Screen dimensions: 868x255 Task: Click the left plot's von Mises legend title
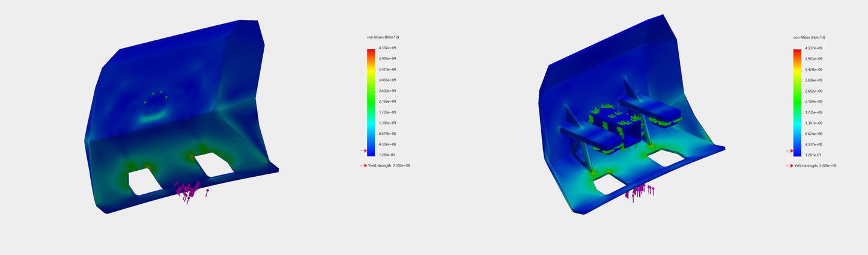pyautogui.click(x=383, y=37)
